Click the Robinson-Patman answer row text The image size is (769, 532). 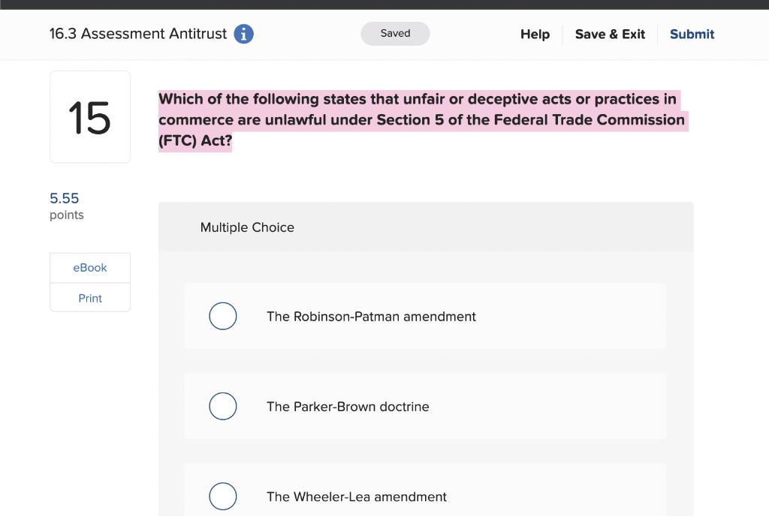point(371,316)
